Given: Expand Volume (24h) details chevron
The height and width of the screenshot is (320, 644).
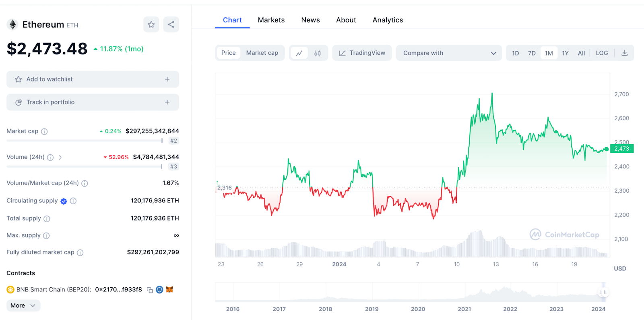Looking at the screenshot, I should pyautogui.click(x=60, y=158).
